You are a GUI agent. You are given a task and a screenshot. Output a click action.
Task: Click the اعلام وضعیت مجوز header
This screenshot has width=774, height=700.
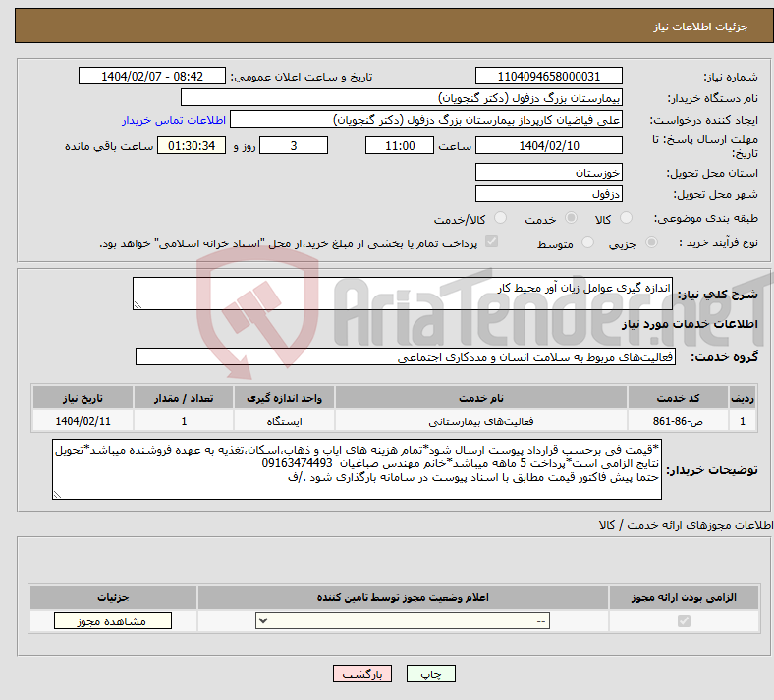tap(403, 597)
